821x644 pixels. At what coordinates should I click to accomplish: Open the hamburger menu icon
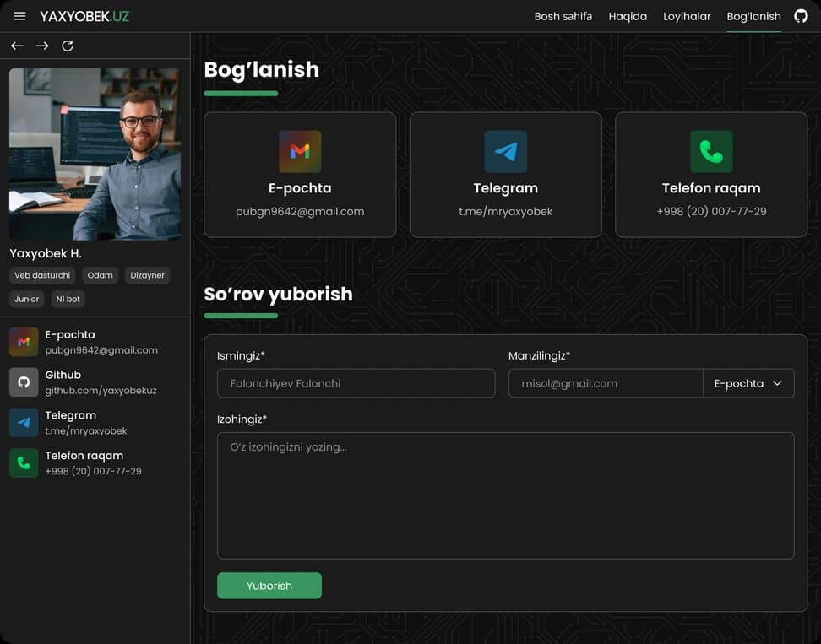coord(20,16)
